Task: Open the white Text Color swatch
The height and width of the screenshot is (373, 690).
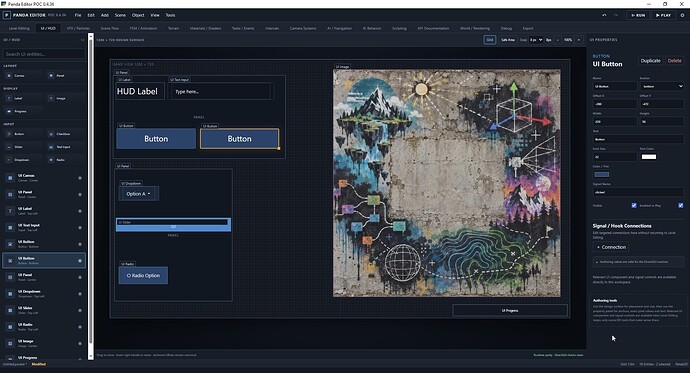Action: [649, 157]
